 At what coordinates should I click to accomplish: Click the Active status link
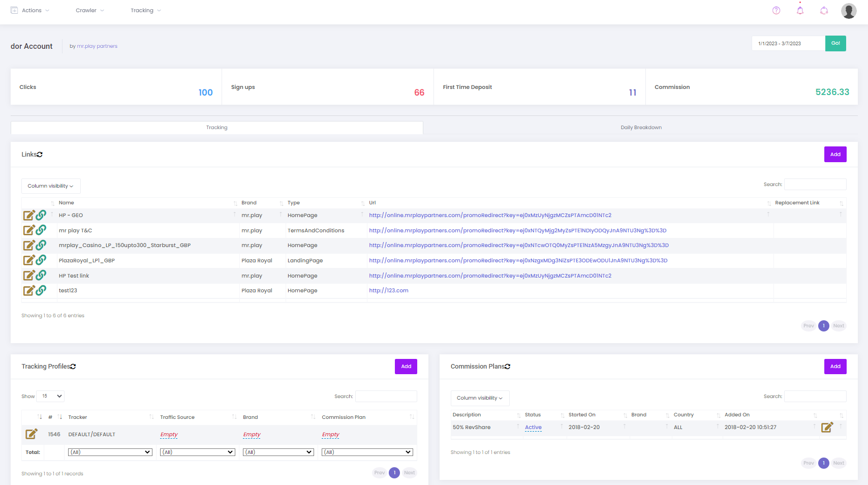tap(533, 428)
